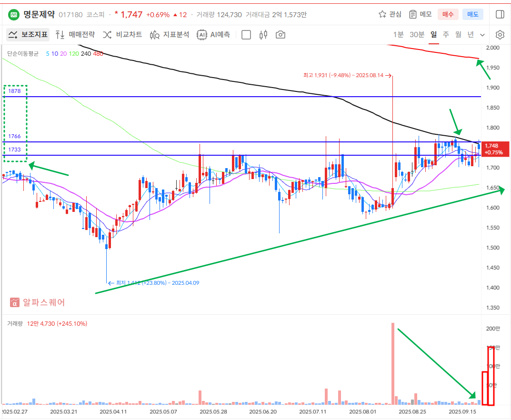Viewport: 511px width, 420px height.
Task: Toggle the right side panel icon
Action: pos(500,14)
